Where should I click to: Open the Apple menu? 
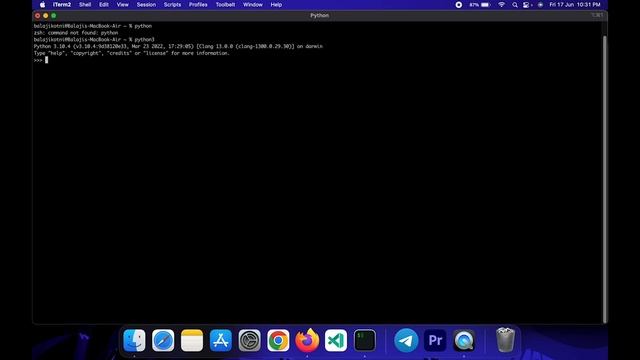[42, 5]
